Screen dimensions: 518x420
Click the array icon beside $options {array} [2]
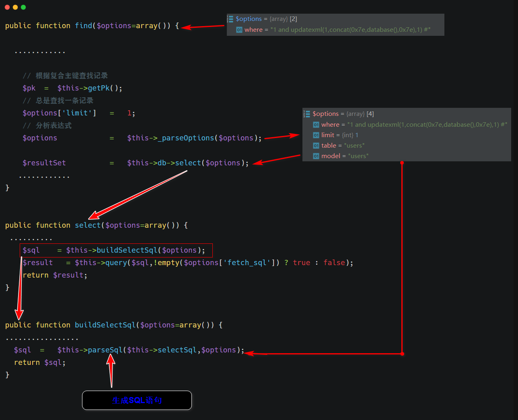[230, 19]
